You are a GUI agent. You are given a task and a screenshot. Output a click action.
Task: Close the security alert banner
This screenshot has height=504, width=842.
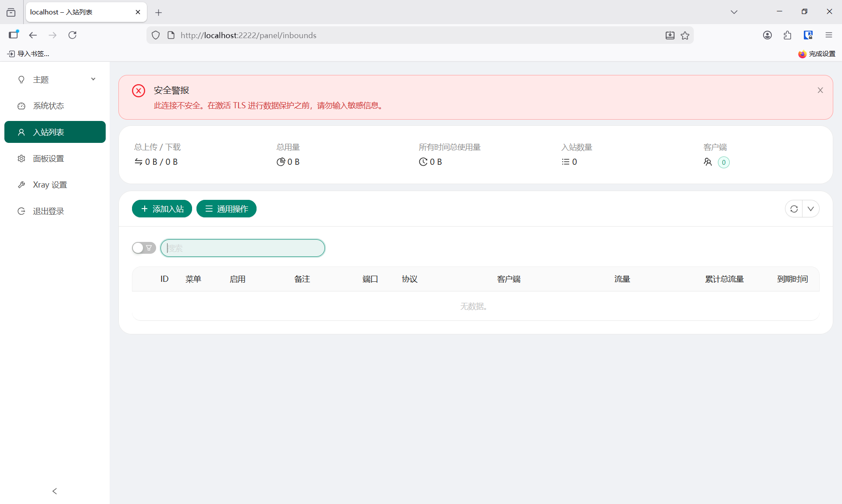pos(820,90)
